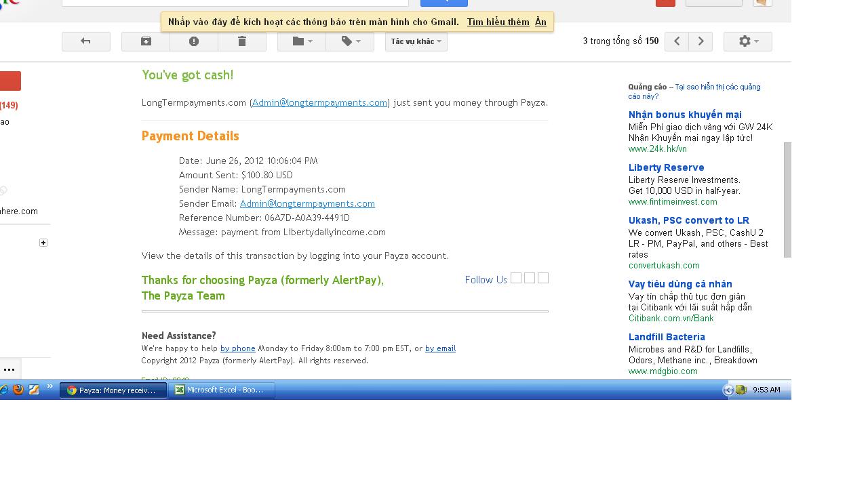Click the 'by phone' assistance link
This screenshot has width=868, height=488.
[238, 348]
